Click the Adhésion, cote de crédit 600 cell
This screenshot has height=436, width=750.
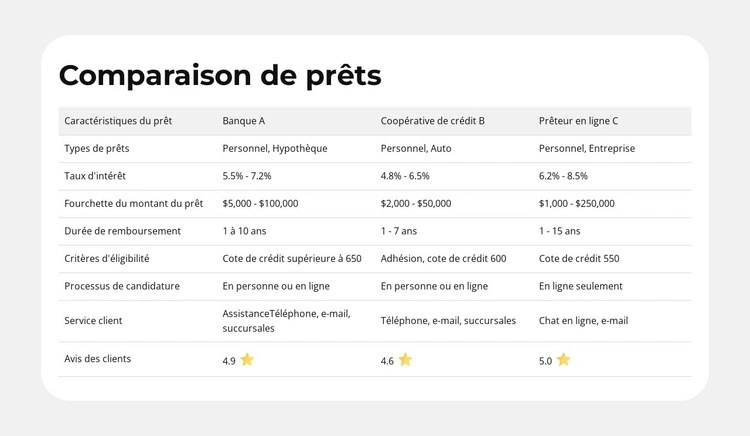pos(443,258)
